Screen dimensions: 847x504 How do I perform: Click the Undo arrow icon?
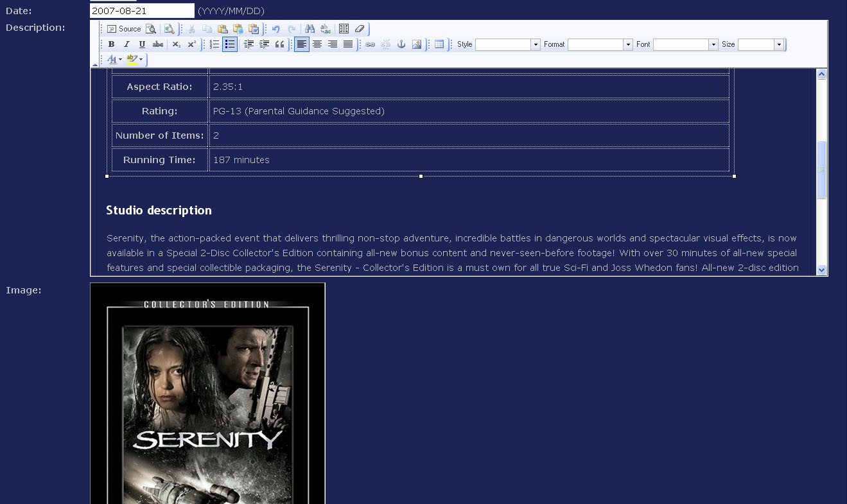[x=276, y=29]
